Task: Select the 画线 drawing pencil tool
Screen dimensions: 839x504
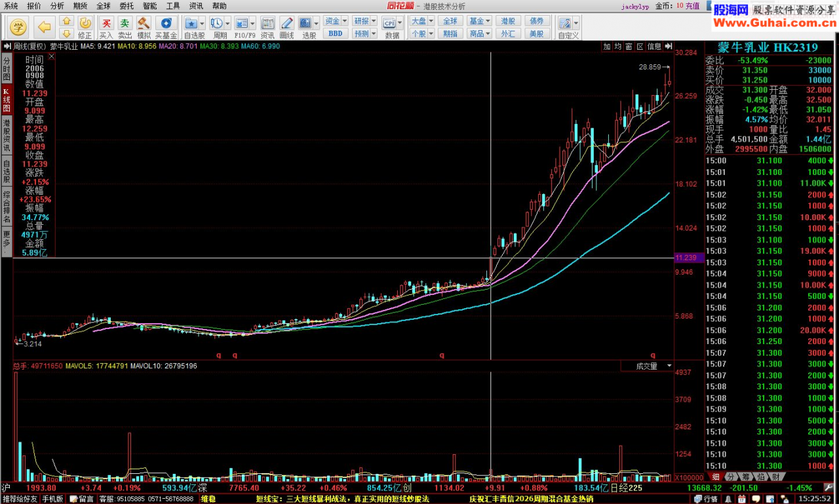Action: [x=286, y=23]
